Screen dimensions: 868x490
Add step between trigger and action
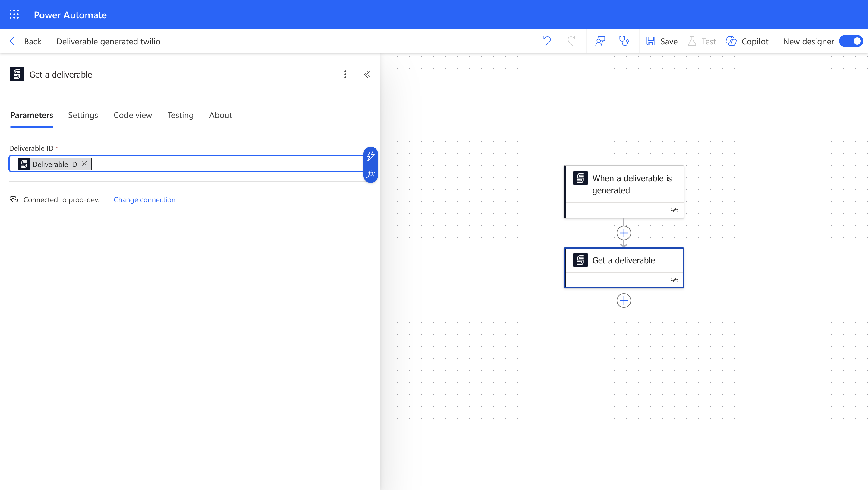click(623, 233)
